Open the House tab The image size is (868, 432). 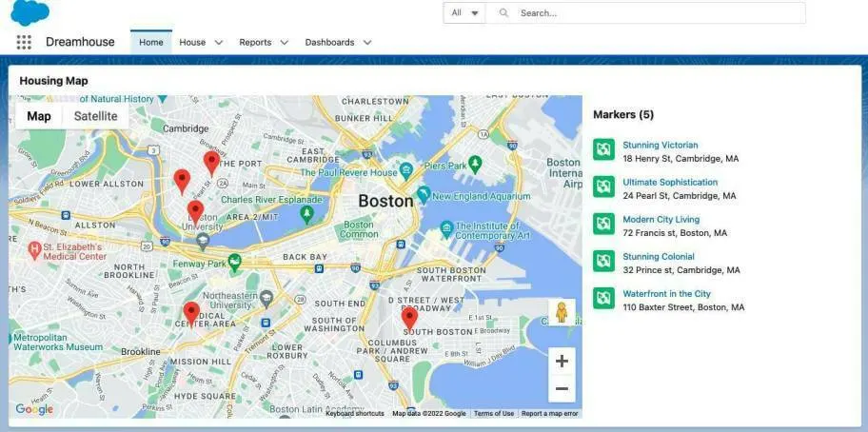pyautogui.click(x=192, y=42)
